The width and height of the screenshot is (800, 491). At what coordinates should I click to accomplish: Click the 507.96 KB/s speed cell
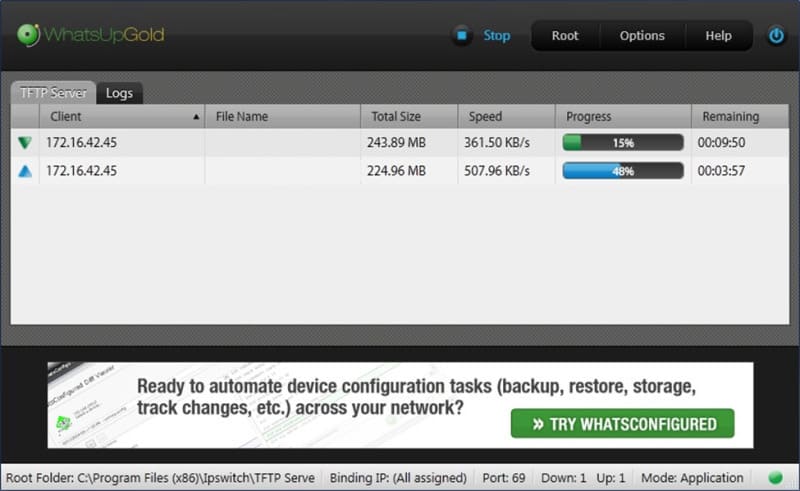[496, 171]
